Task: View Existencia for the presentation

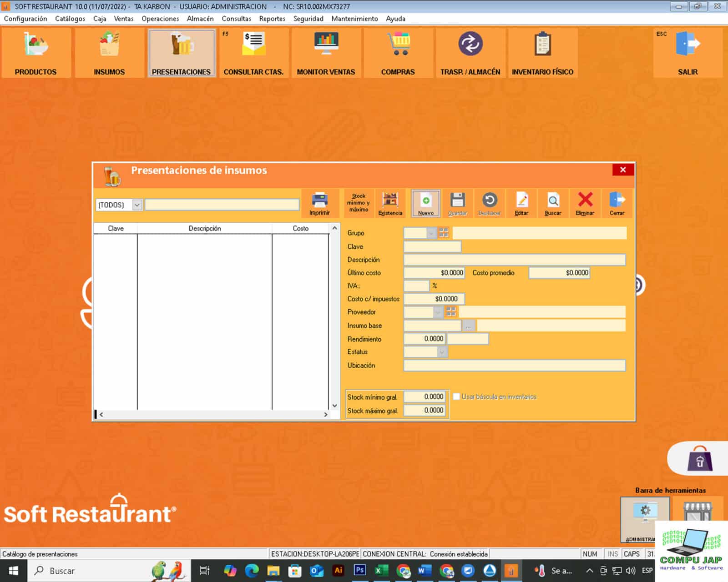Action: tap(390, 203)
